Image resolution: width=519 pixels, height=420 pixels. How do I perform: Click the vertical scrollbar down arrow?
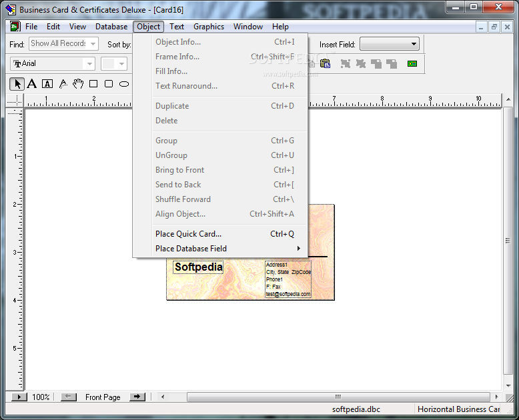[508, 385]
